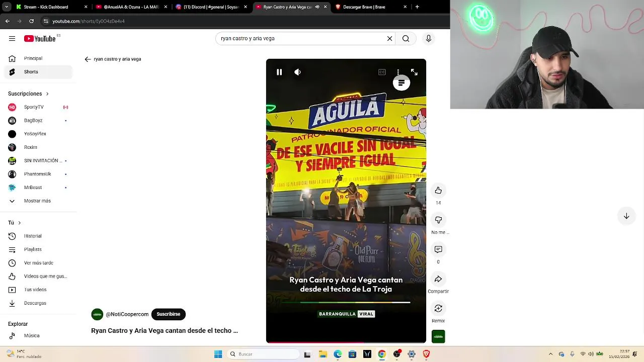Open Brave browser from the taskbar

tap(426, 354)
